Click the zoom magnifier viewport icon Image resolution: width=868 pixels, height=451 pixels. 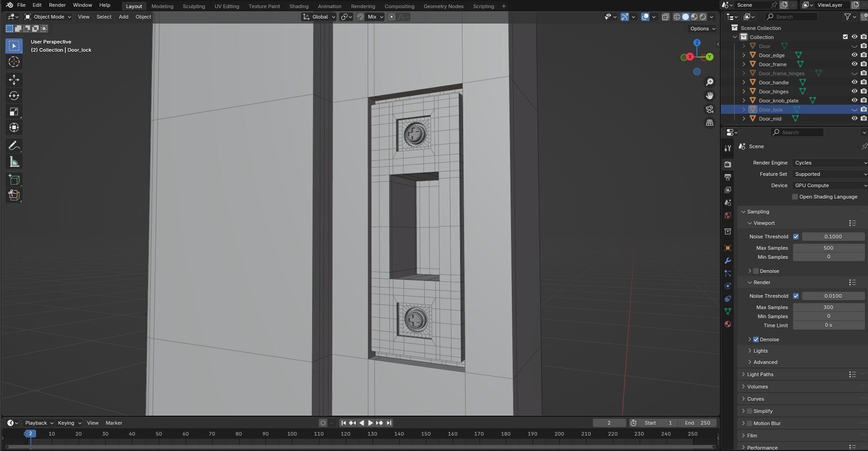coord(710,82)
